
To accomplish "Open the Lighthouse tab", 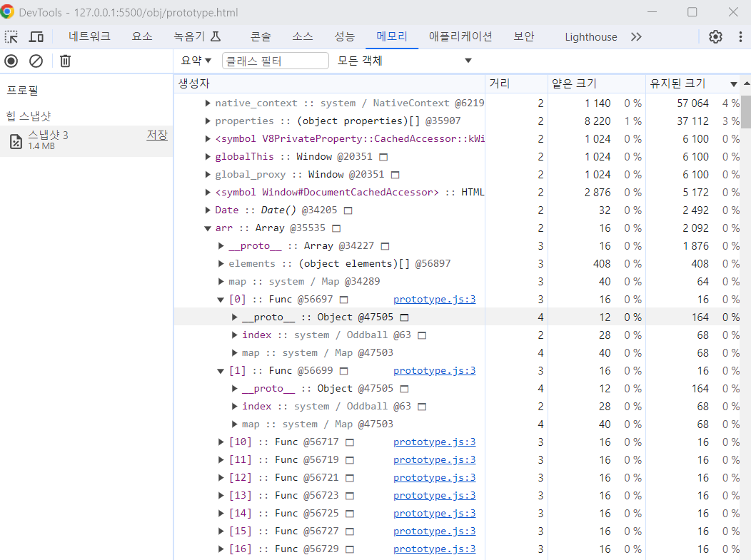I will pos(591,37).
